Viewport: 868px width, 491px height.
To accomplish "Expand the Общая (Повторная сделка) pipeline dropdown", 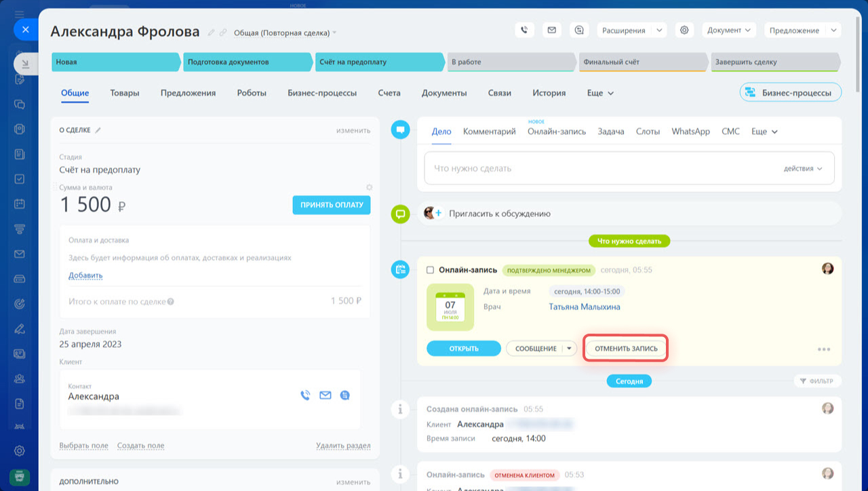I will tap(285, 33).
